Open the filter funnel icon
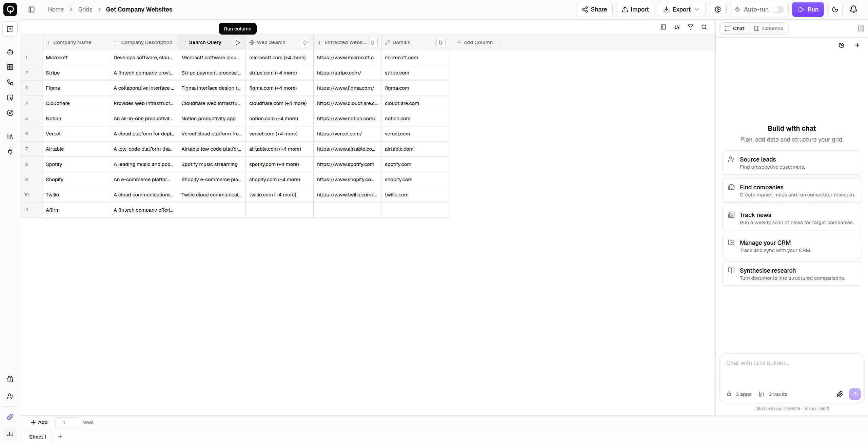The image size is (868, 443). coord(690,27)
